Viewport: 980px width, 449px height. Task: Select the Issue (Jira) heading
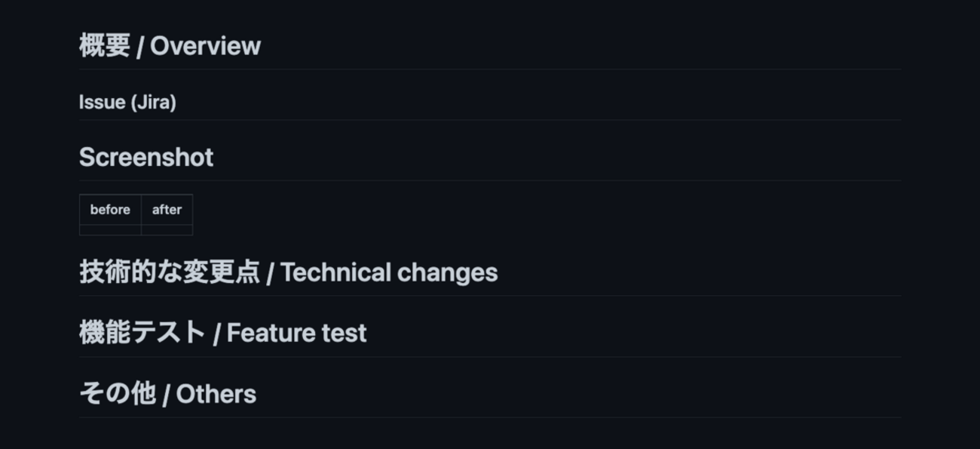pyautogui.click(x=127, y=102)
